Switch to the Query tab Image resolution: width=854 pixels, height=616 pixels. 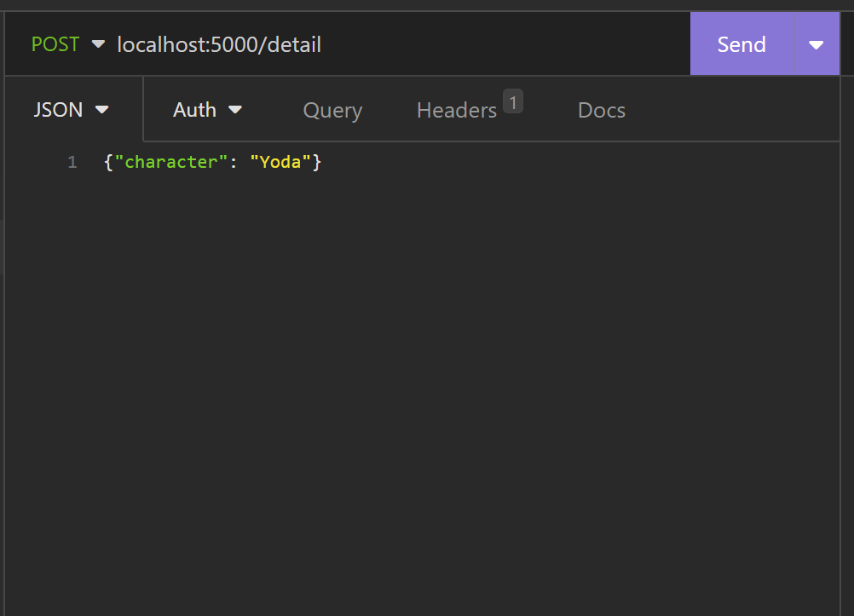point(332,111)
